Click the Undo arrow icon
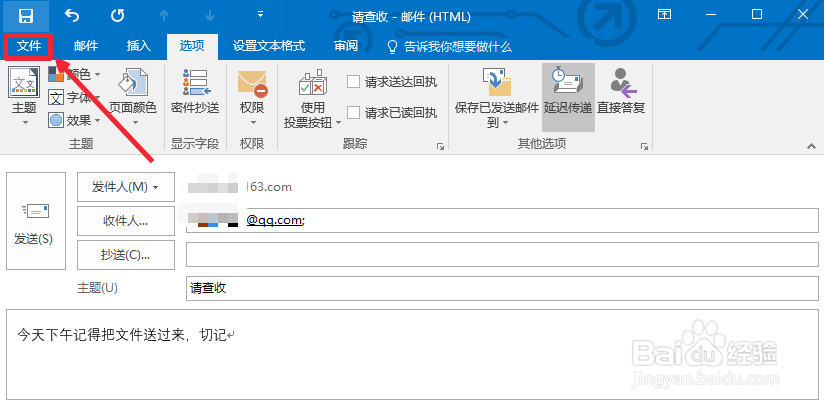 (72, 15)
